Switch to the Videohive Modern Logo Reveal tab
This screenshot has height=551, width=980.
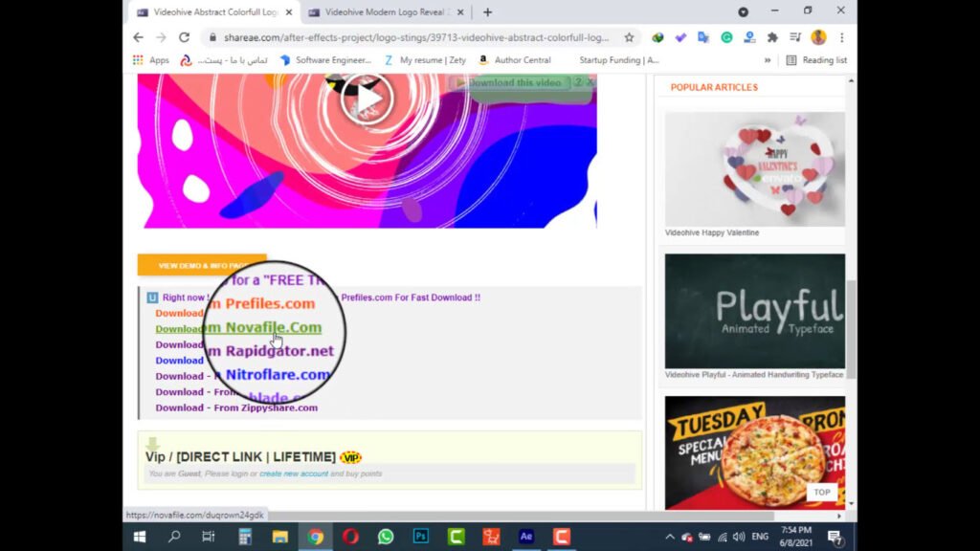(385, 11)
